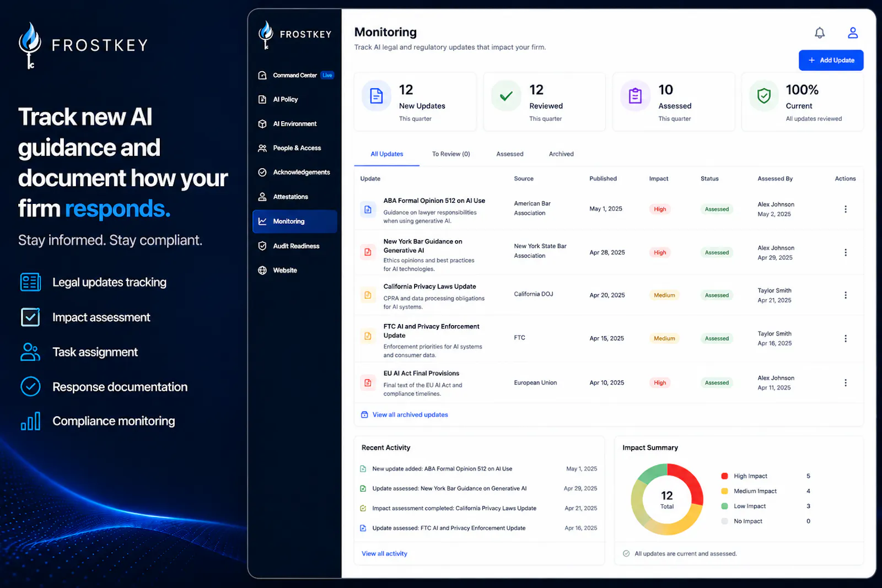Navigate to Attestations
The image size is (882, 588).
click(x=291, y=197)
